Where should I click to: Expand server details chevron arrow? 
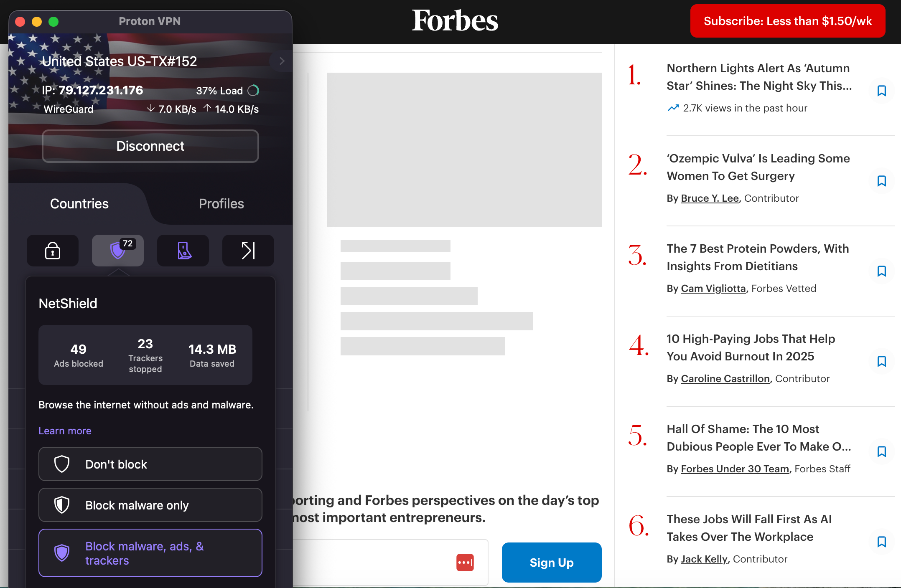[x=282, y=61]
